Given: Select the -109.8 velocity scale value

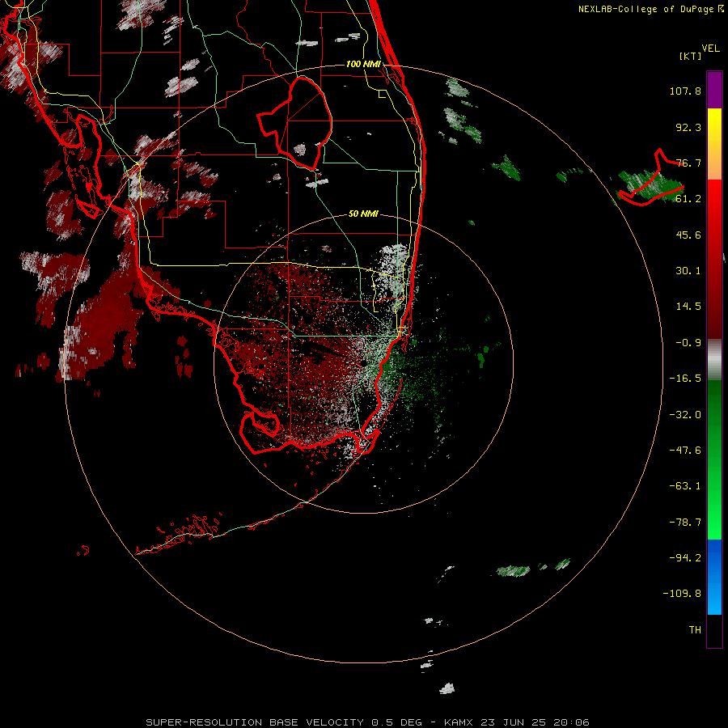Looking at the screenshot, I should point(683,594).
